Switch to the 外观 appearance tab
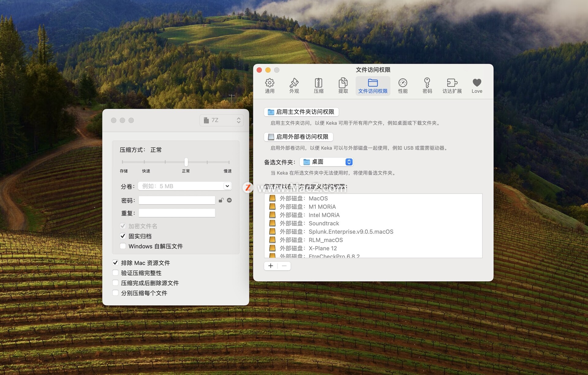Screen dimensions: 588x375 [294, 86]
